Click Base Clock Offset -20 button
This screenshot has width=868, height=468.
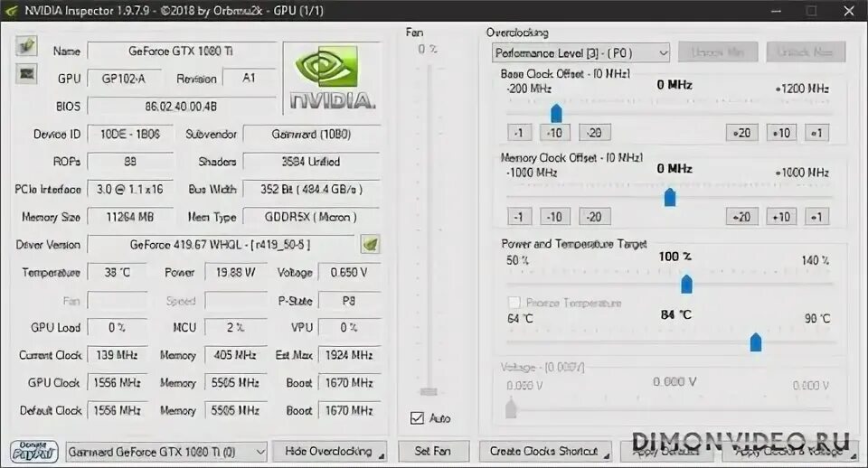[595, 133]
